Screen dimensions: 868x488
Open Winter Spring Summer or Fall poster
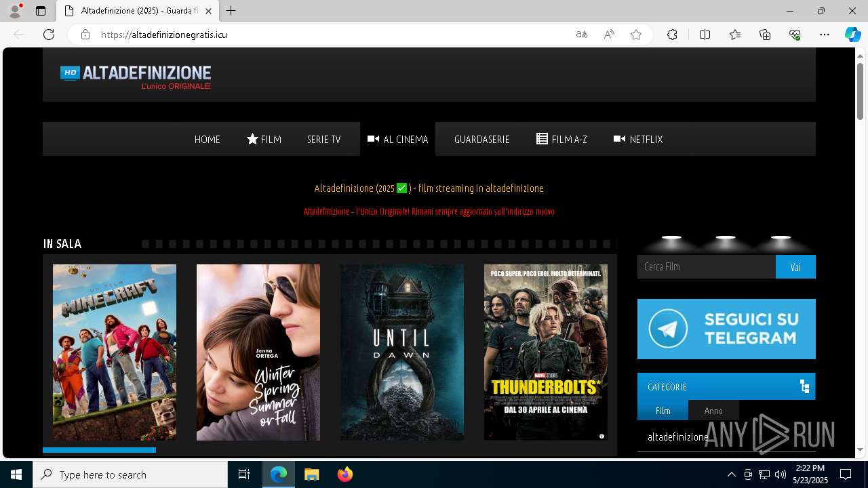258,352
